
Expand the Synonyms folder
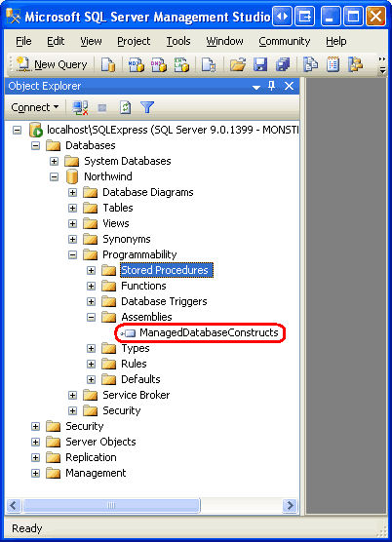click(72, 239)
